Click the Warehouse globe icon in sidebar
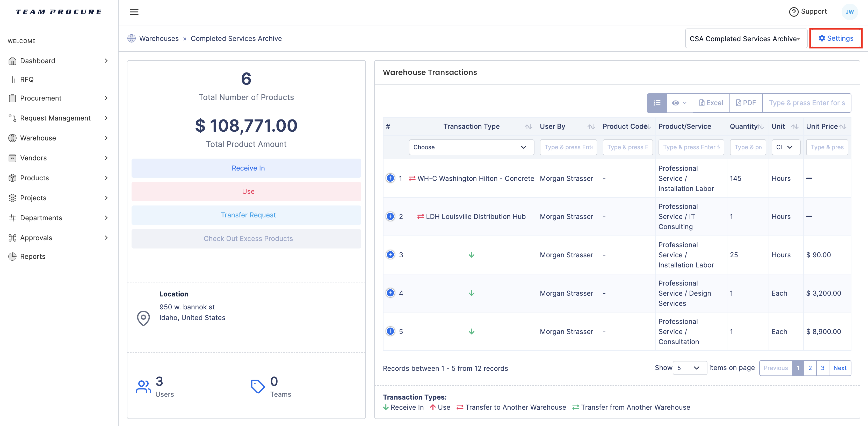Screen dimensions: 868x426 click(x=12, y=138)
